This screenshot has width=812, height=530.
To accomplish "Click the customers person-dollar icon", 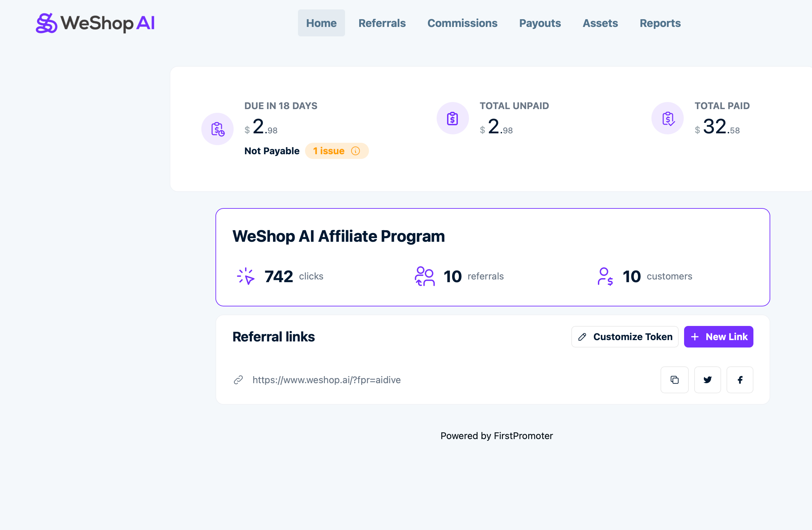I will (605, 276).
